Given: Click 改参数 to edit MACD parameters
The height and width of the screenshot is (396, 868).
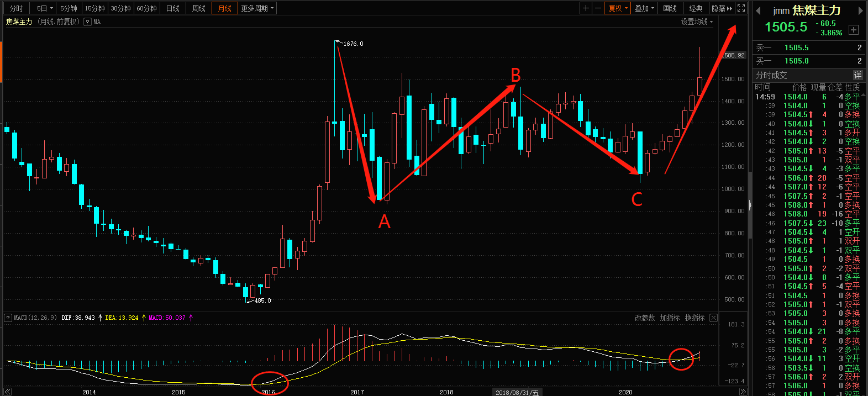Looking at the screenshot, I should 644,318.
